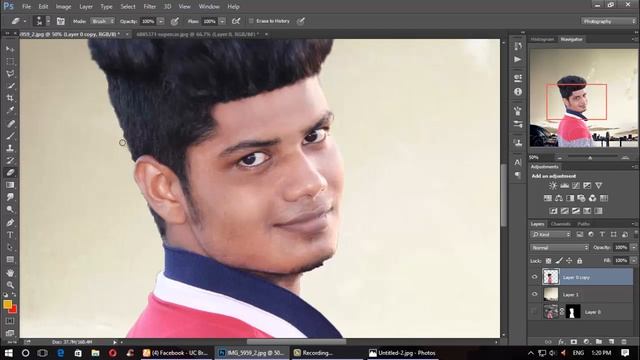Select the Eraser tool in toolbox

point(10,173)
